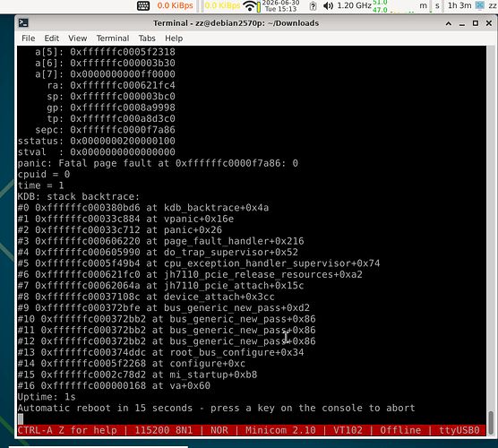The width and height of the screenshot is (498, 448).
Task: Click the yellow battery level indicator
Action: click(x=259, y=6)
